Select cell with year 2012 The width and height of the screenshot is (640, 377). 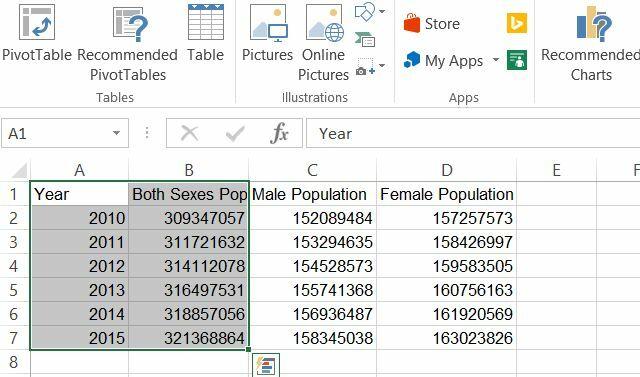[80, 266]
